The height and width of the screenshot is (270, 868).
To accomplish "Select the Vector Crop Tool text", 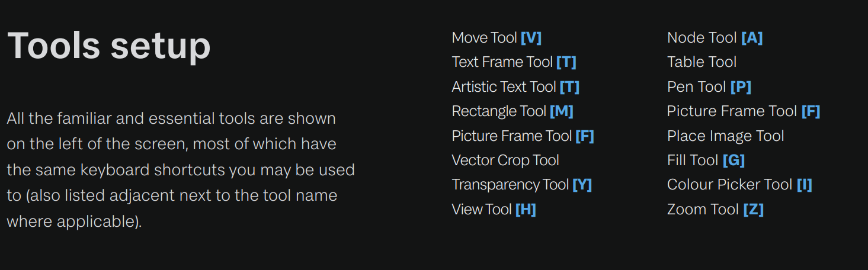I will [505, 160].
